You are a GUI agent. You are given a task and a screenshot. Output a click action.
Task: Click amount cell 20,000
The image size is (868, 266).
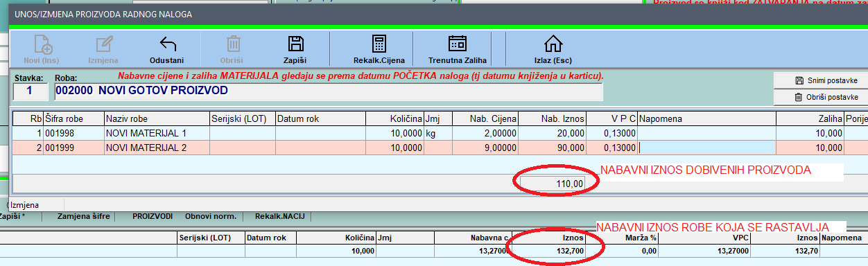pos(552,133)
